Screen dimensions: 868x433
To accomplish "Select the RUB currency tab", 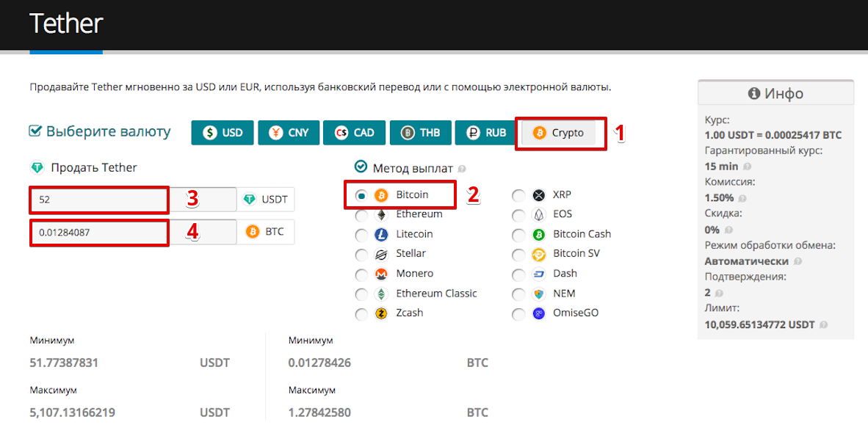I will pos(486,133).
